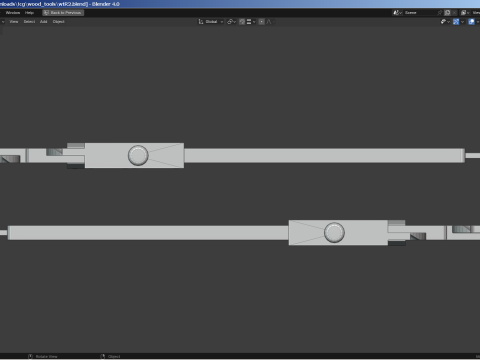Open the gizmo options dropdown arrow
The image size is (480, 360).
tap(462, 22)
